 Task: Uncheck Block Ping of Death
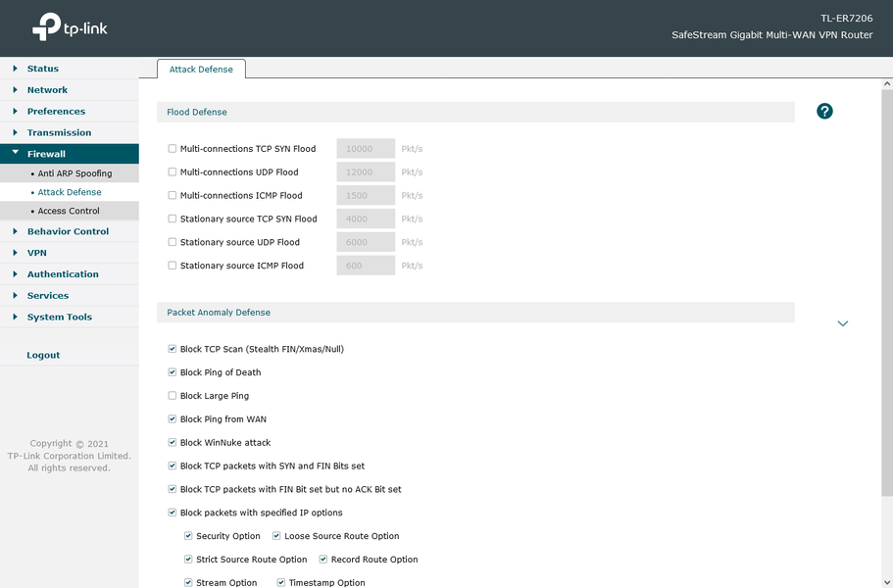tap(172, 372)
